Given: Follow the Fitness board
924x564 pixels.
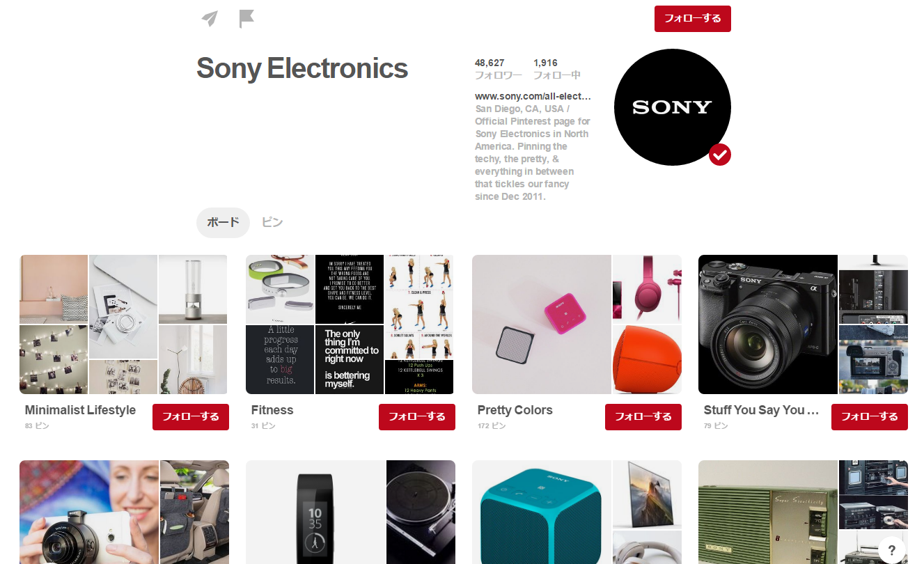Looking at the screenshot, I should (x=417, y=417).
